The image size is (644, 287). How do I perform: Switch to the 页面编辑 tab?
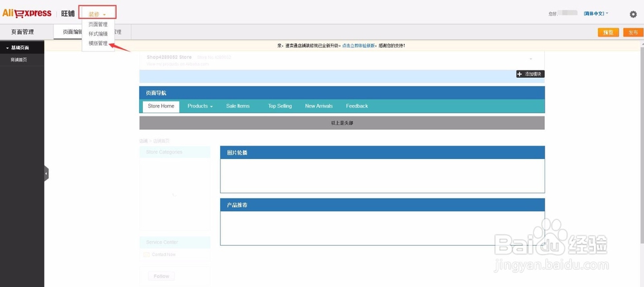72,32
